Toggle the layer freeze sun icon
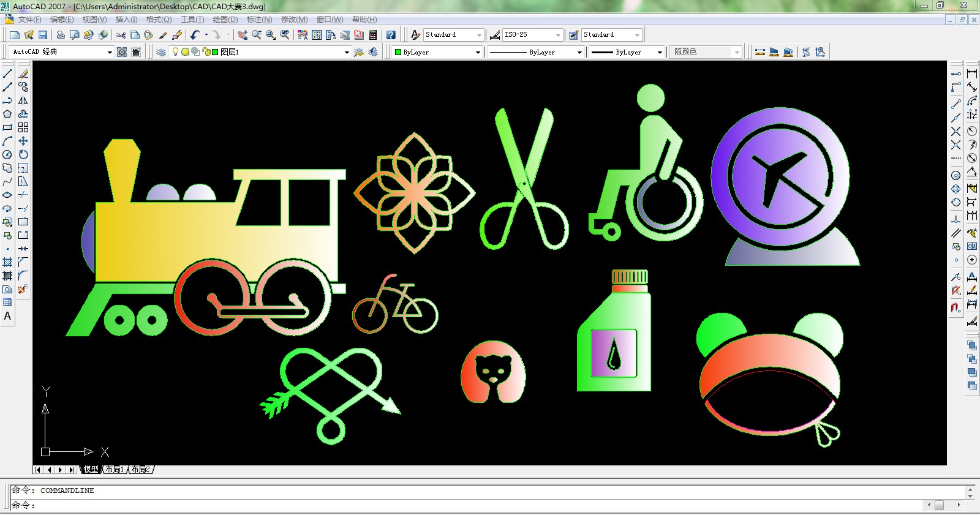Image resolution: width=980 pixels, height=515 pixels. coord(185,52)
